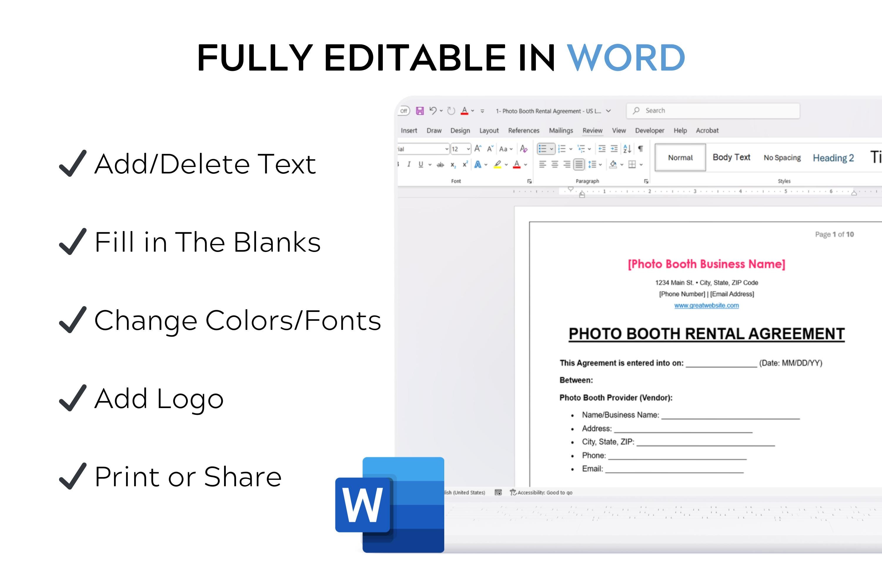Viewport: 882px width, 588px height.
Task: Apply superscript formatting
Action: 465,164
